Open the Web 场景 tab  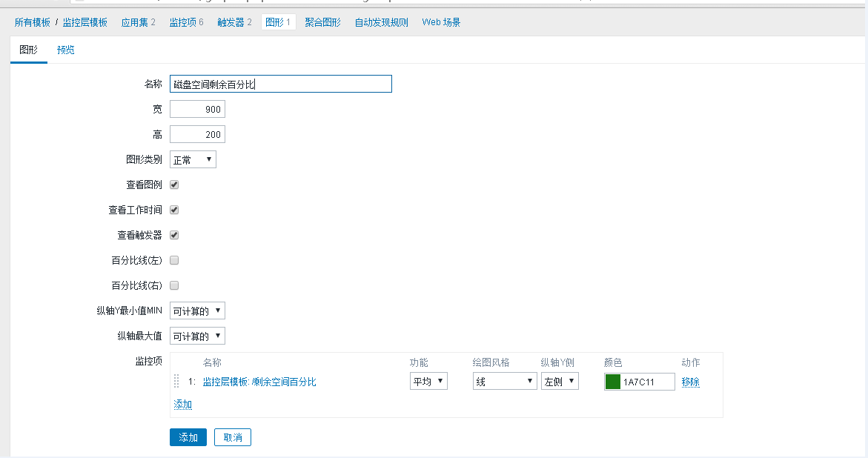[x=441, y=22]
